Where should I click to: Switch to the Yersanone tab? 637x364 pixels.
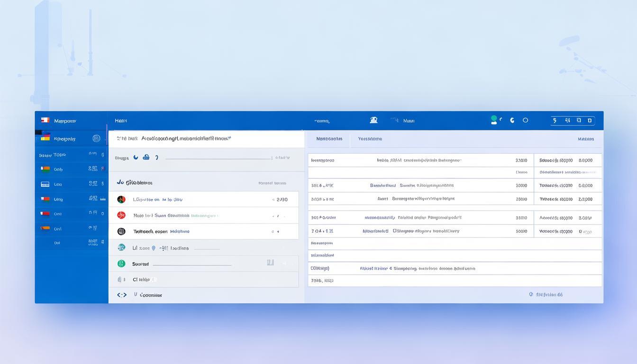(x=370, y=139)
